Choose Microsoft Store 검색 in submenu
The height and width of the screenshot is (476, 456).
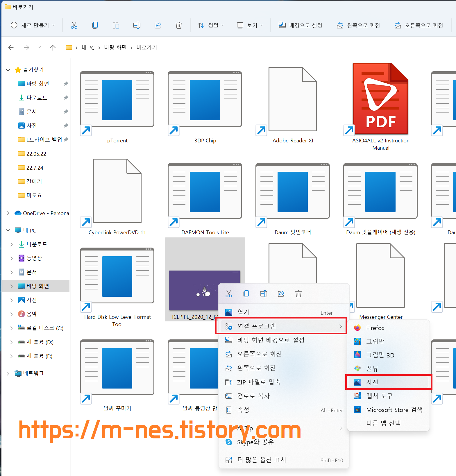pos(388,410)
